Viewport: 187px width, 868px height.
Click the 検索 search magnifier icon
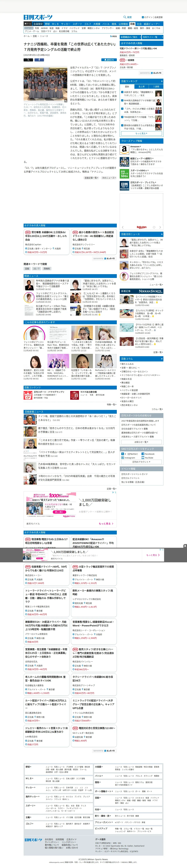pyautogui.click(x=125, y=17)
